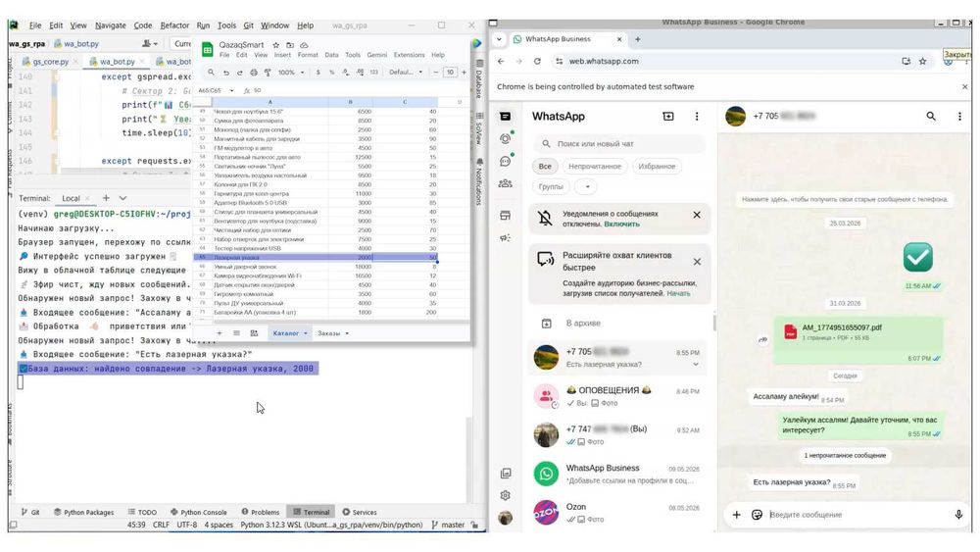Open PyCharm Terminal tool window tab
The height and width of the screenshot is (552, 980).
click(x=312, y=512)
